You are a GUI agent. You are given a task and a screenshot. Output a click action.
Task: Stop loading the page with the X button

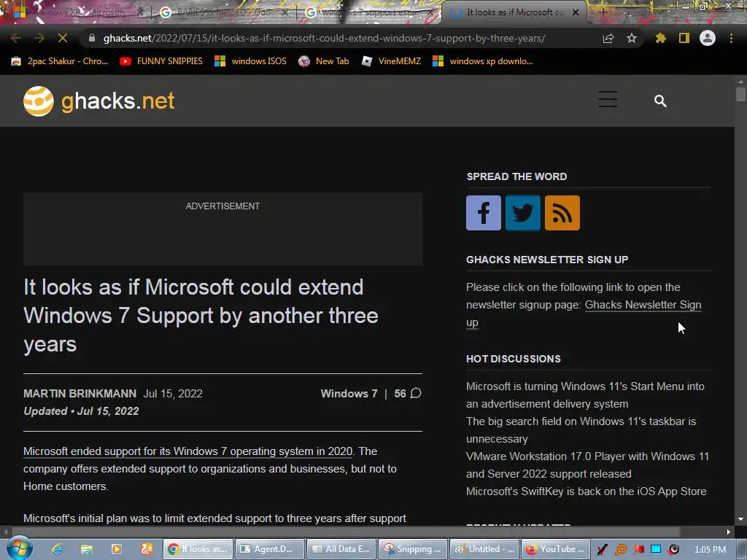pyautogui.click(x=63, y=38)
